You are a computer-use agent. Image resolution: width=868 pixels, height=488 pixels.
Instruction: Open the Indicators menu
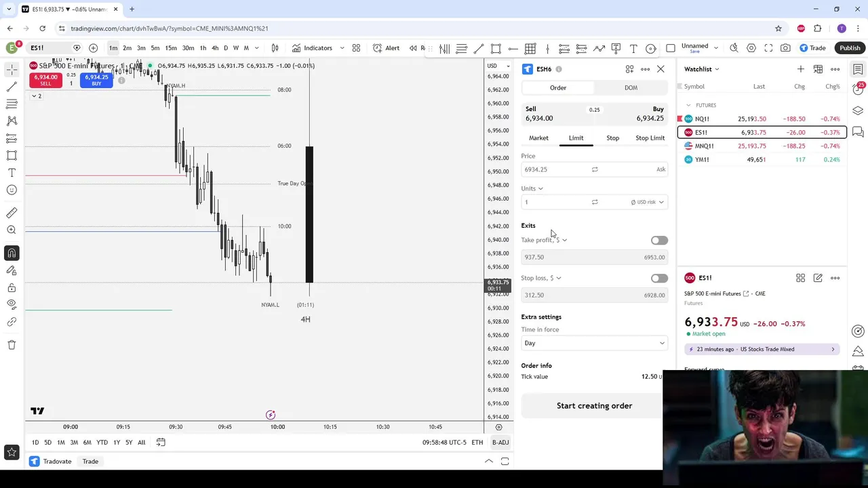click(312, 48)
